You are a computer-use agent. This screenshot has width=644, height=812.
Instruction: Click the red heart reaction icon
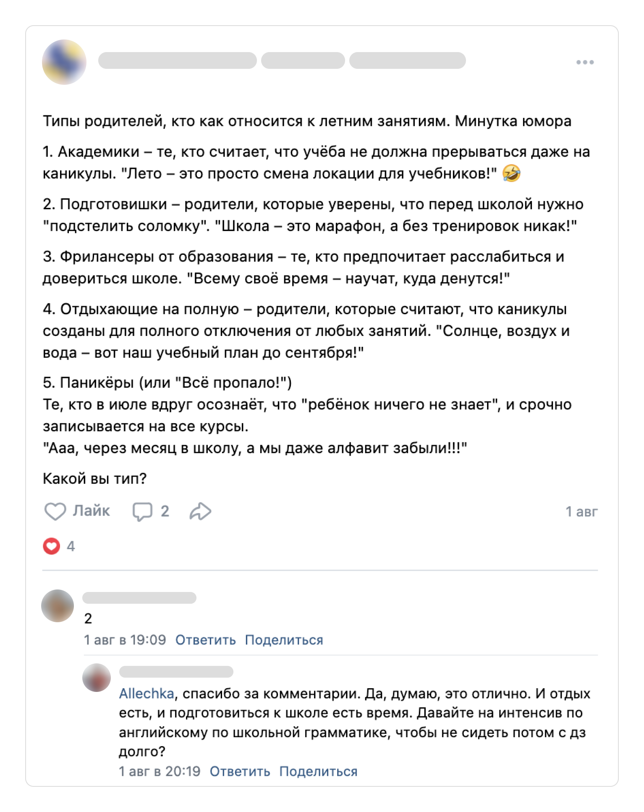(x=51, y=546)
